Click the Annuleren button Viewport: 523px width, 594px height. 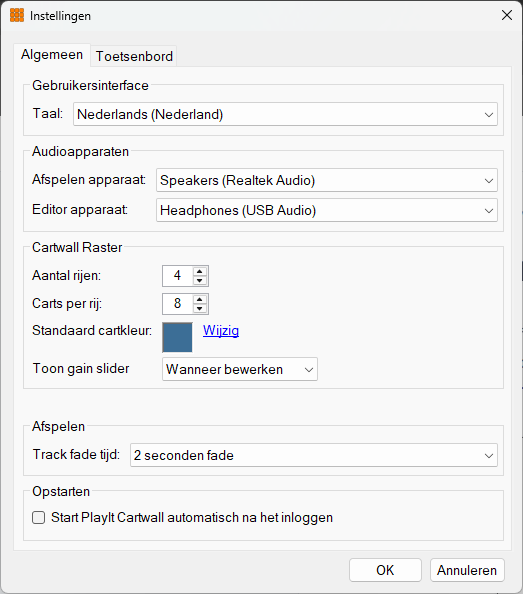pyautogui.click(x=467, y=570)
